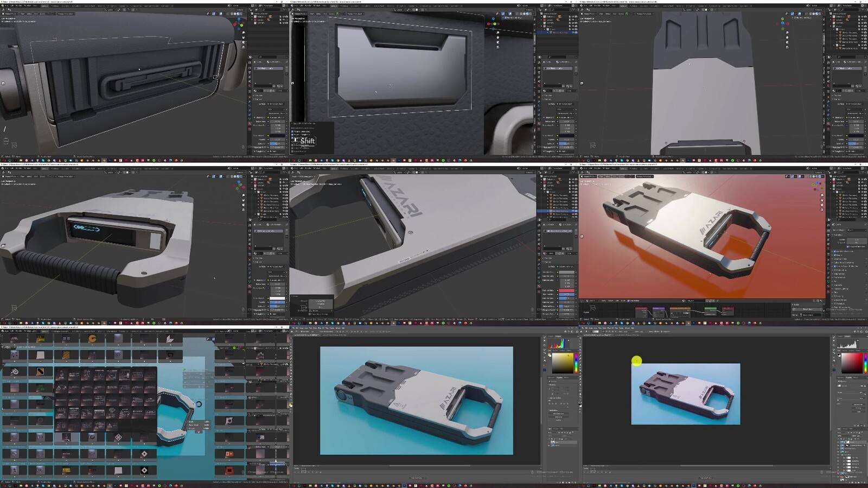Click the Blender logo thumbnail in asset grid
This screenshot has width=868, height=488.
click(x=14, y=372)
